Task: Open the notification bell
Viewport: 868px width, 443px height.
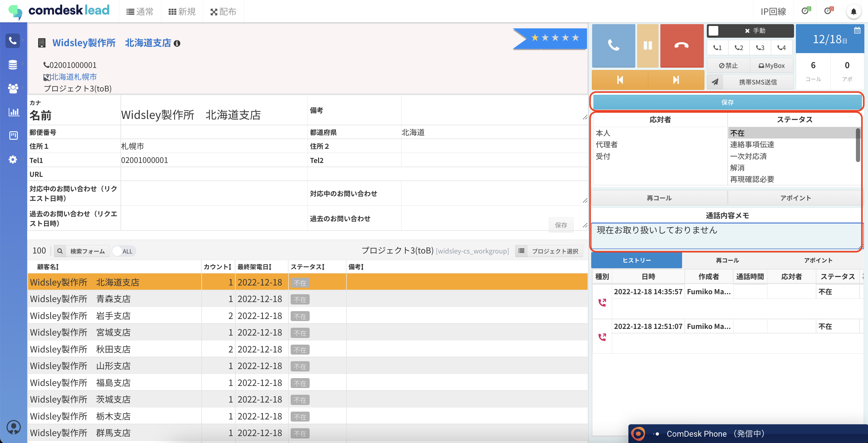Action: coord(853,12)
